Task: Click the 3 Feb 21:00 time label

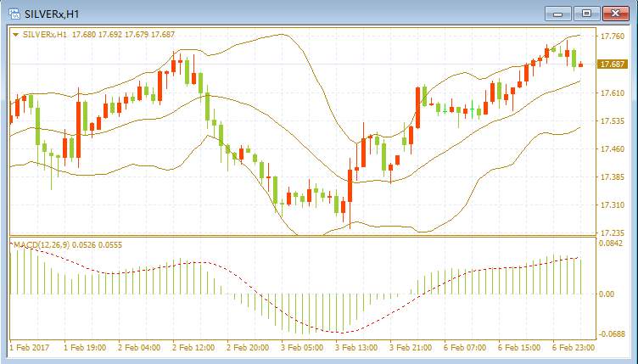Action: click(x=411, y=348)
